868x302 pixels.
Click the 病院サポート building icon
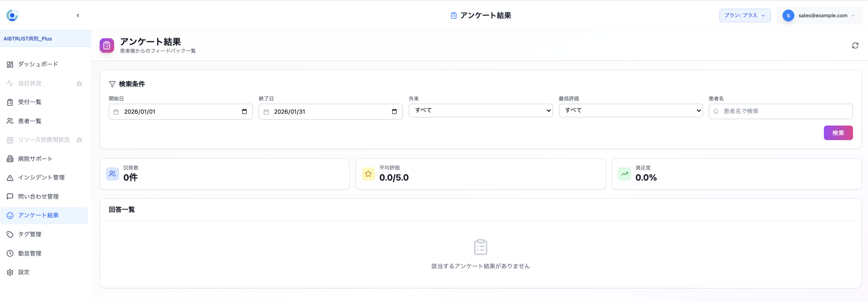[x=10, y=159]
